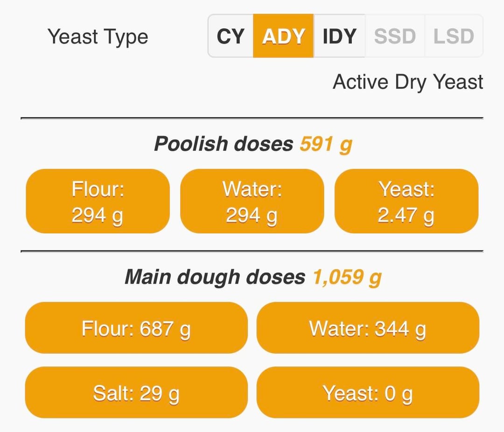The height and width of the screenshot is (432, 504).
Task: Switch yeast type to IDY
Action: (340, 36)
